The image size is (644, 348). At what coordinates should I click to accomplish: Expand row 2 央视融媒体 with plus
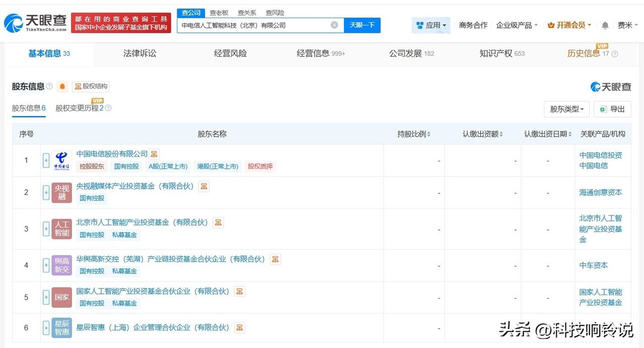[46, 193]
